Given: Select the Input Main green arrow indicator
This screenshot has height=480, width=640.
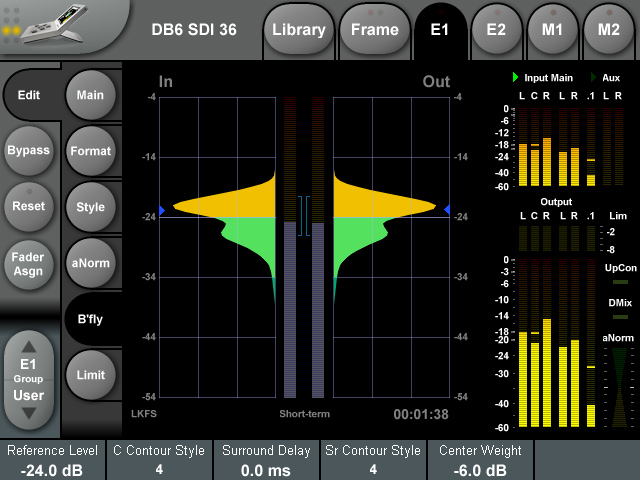Looking at the screenshot, I should click(x=515, y=77).
